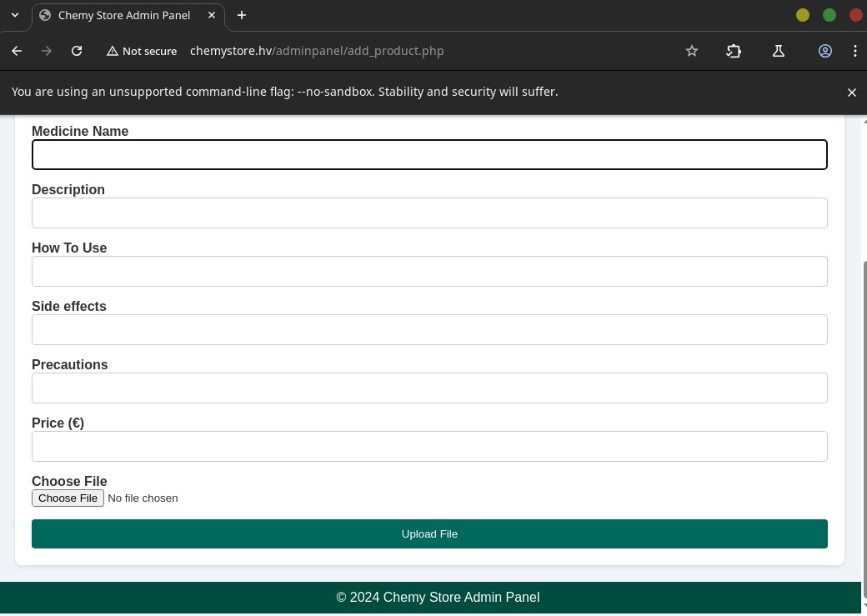Image resolution: width=867 pixels, height=616 pixels.
Task: Click the forward navigation arrow
Action: [47, 51]
